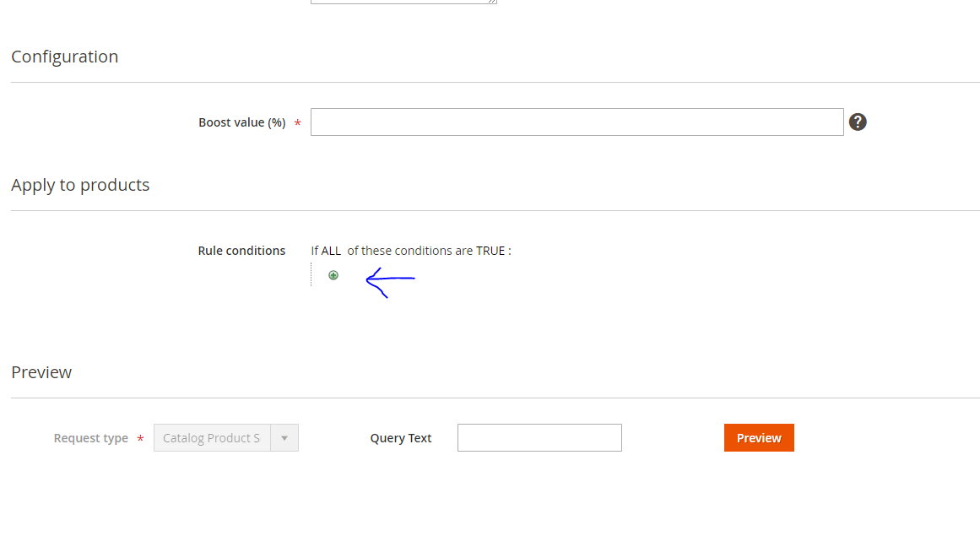
Task: Toggle TRUE to FALSE in the conditions statement
Action: [492, 250]
